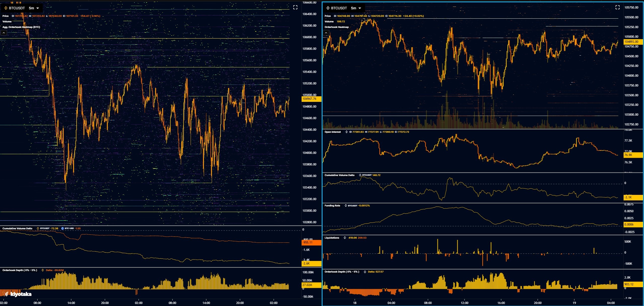The height and width of the screenshot is (306, 644).
Task: Click the exchange icon next to Open Interest
Action: [346, 132]
